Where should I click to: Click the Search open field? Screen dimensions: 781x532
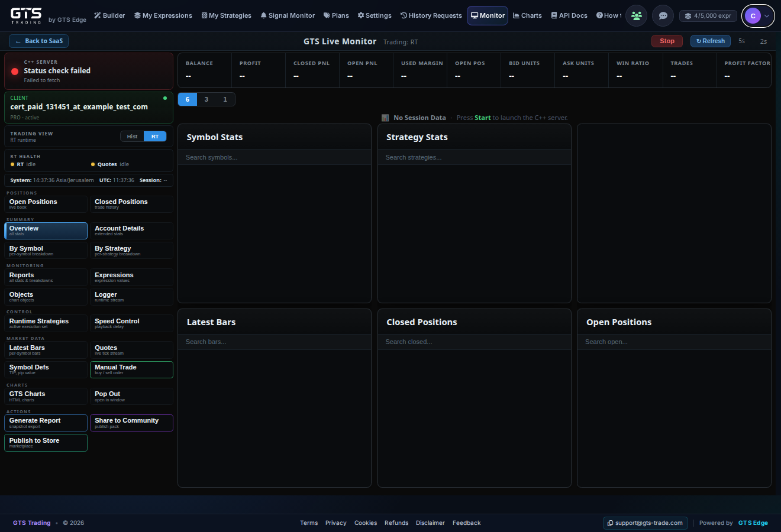(674, 342)
